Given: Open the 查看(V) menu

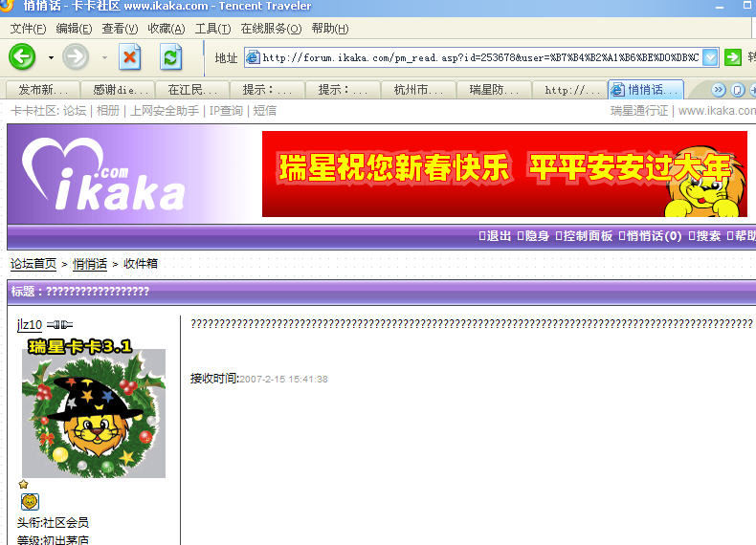Looking at the screenshot, I should 120,29.
